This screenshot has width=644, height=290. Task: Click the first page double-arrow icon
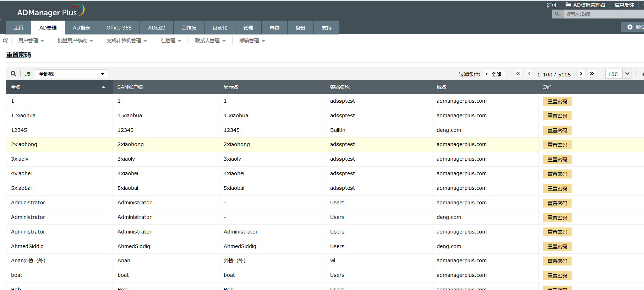[x=518, y=74]
